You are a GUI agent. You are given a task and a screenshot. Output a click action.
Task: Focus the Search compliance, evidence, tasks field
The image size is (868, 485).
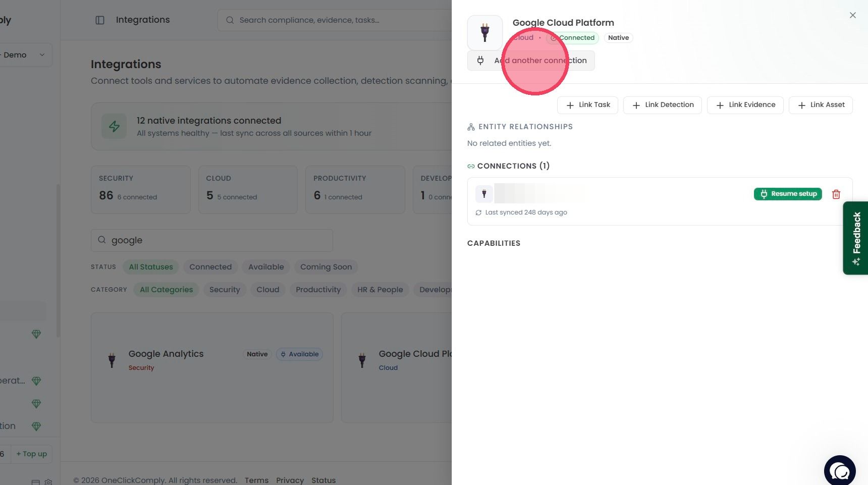click(335, 20)
